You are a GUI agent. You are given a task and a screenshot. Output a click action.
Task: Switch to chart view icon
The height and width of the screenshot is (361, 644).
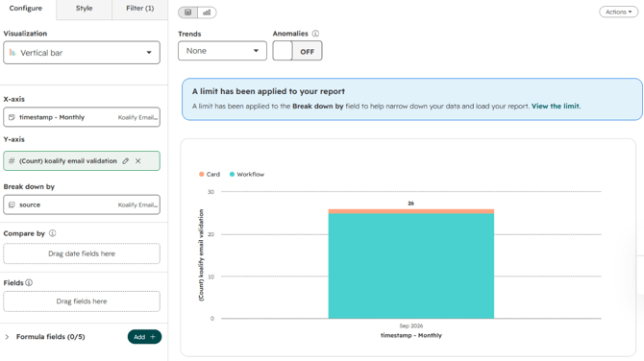click(x=207, y=12)
